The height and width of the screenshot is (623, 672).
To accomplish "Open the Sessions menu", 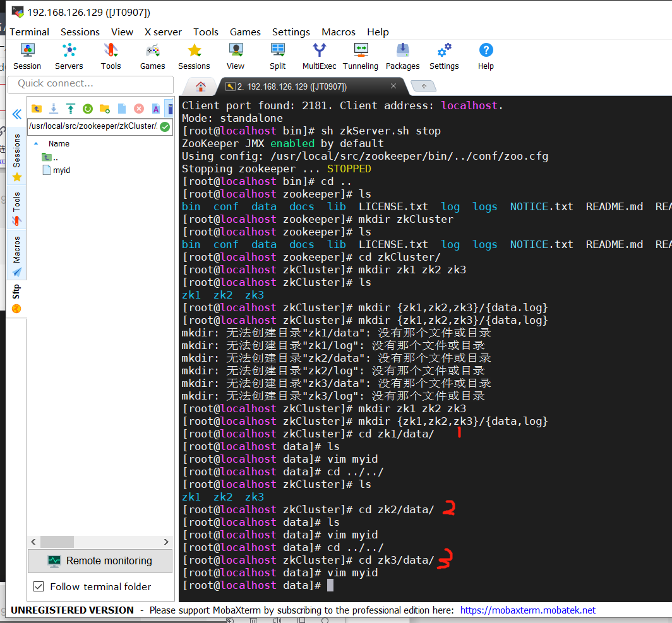I will (80, 32).
